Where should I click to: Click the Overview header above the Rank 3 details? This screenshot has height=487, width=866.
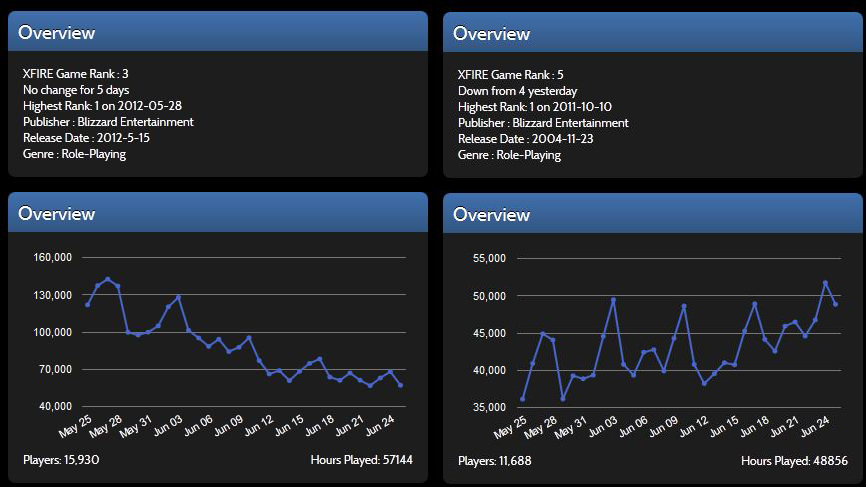(57, 32)
